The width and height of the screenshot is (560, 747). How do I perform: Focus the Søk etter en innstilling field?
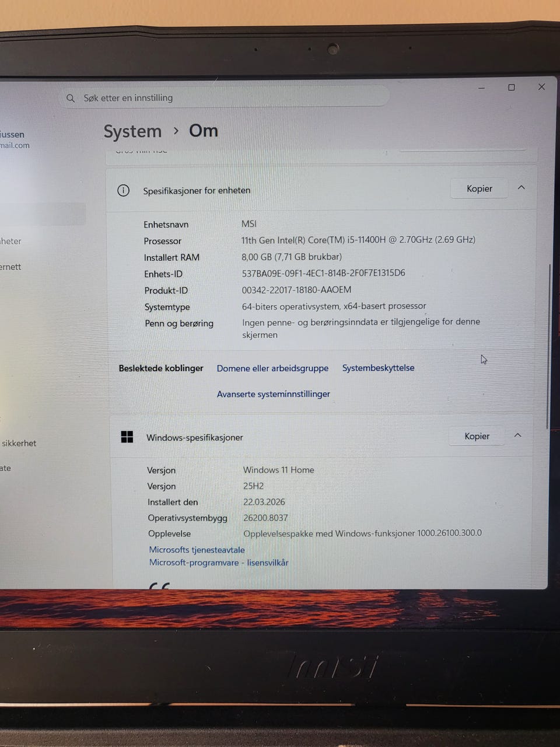coord(225,97)
